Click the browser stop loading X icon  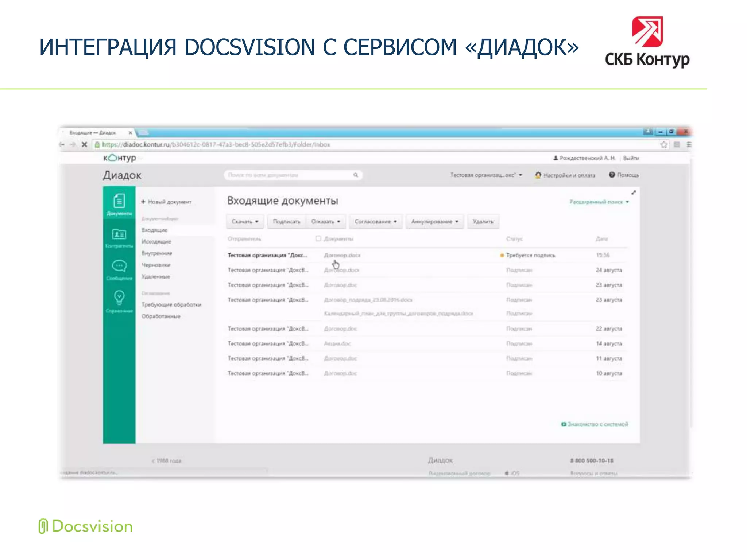coord(84,144)
